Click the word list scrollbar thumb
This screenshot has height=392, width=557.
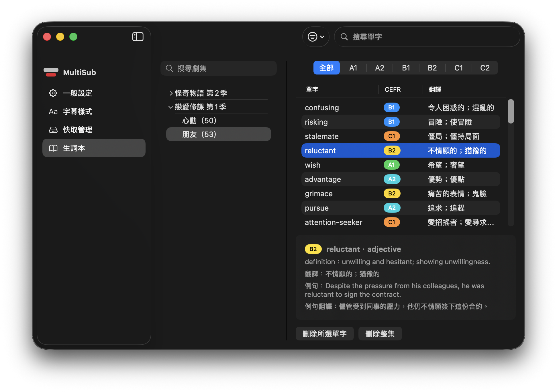511,111
